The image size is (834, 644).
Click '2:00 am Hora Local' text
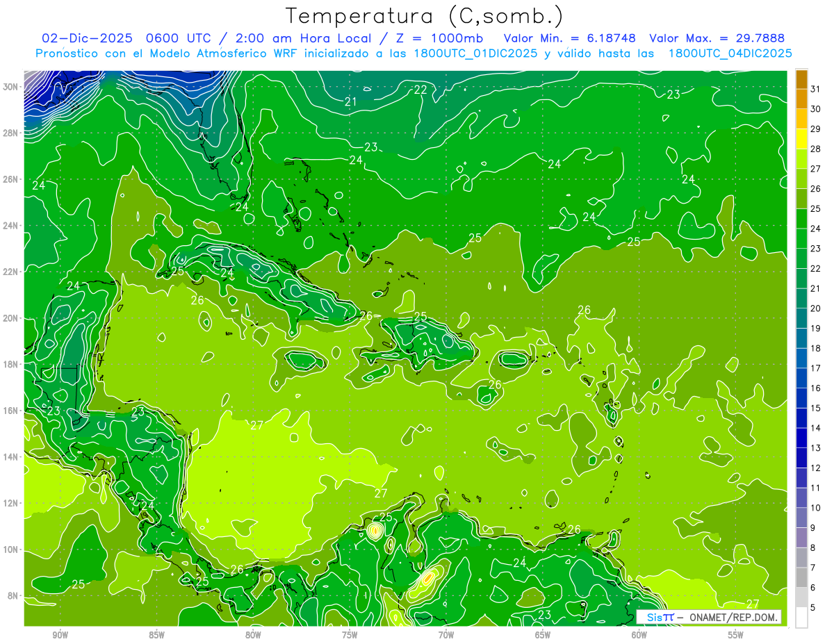(305, 38)
